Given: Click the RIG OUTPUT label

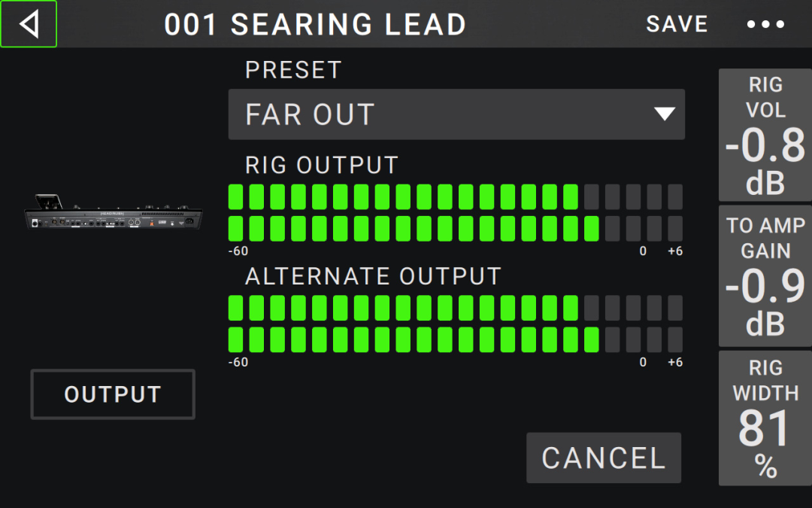Looking at the screenshot, I should [x=322, y=166].
